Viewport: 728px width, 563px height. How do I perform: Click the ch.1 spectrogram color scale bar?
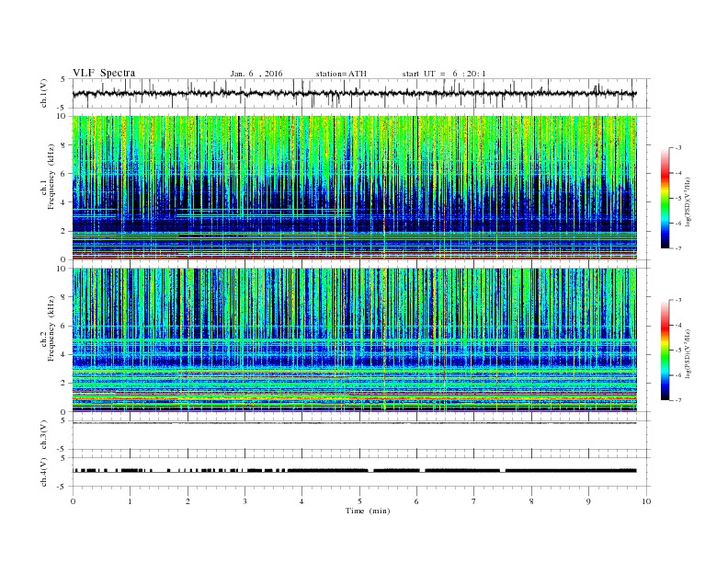(x=665, y=199)
